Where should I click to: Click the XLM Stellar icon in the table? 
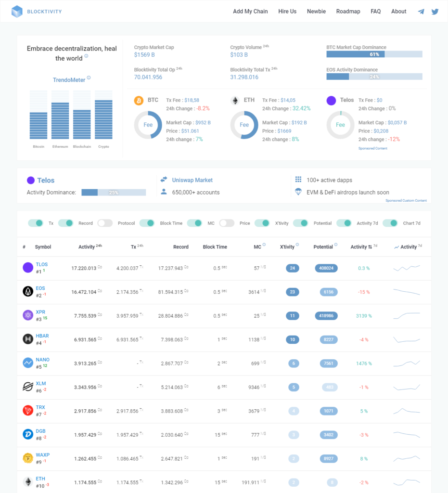point(28,387)
